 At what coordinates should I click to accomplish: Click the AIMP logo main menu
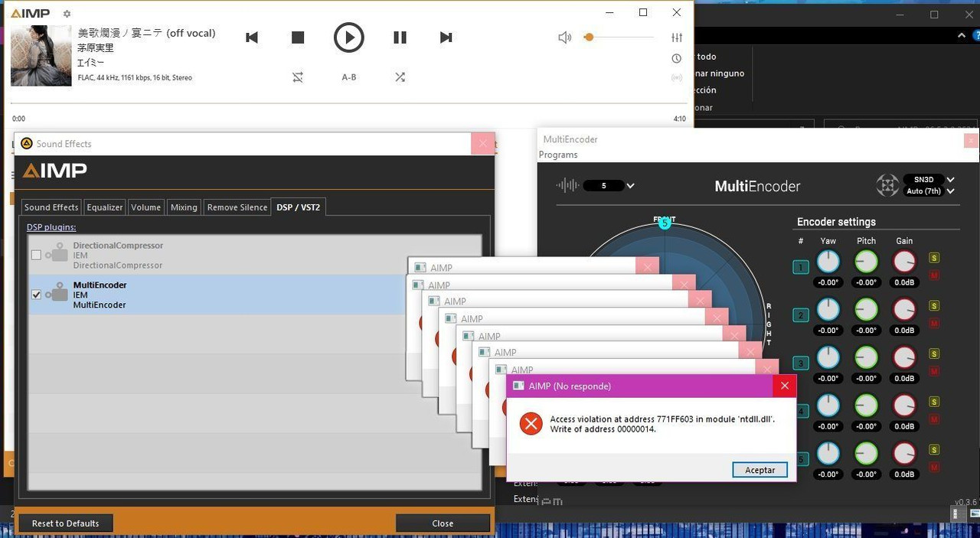[31, 13]
